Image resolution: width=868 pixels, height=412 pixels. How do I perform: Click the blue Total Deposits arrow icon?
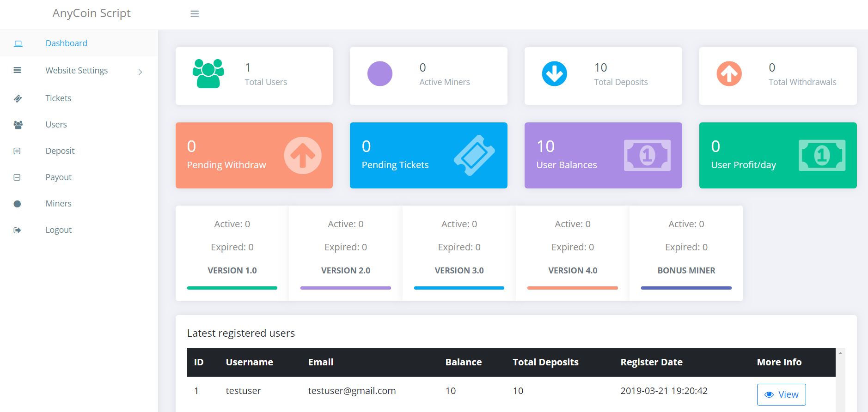click(x=554, y=74)
